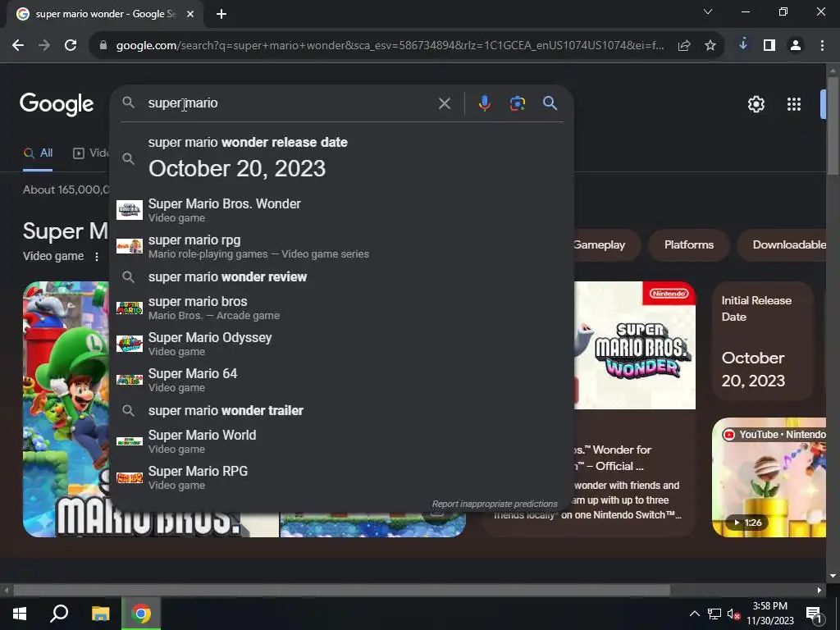Click the share page icon in address bar

684,46
